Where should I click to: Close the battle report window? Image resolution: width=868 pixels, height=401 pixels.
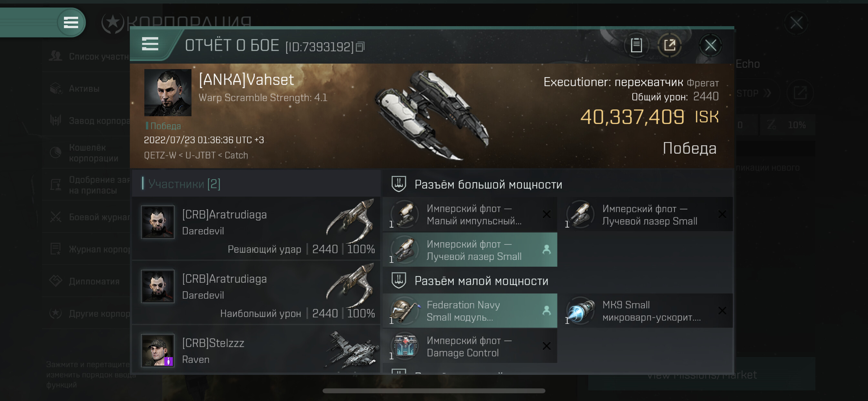pos(710,45)
